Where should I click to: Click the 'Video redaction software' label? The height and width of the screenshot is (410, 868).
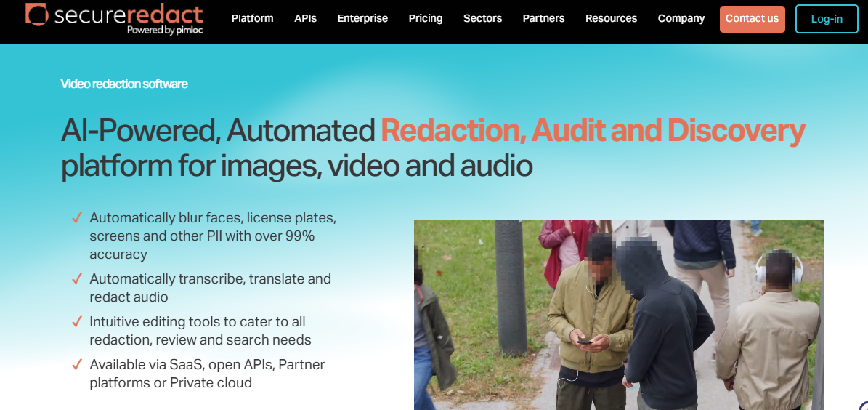tap(124, 84)
